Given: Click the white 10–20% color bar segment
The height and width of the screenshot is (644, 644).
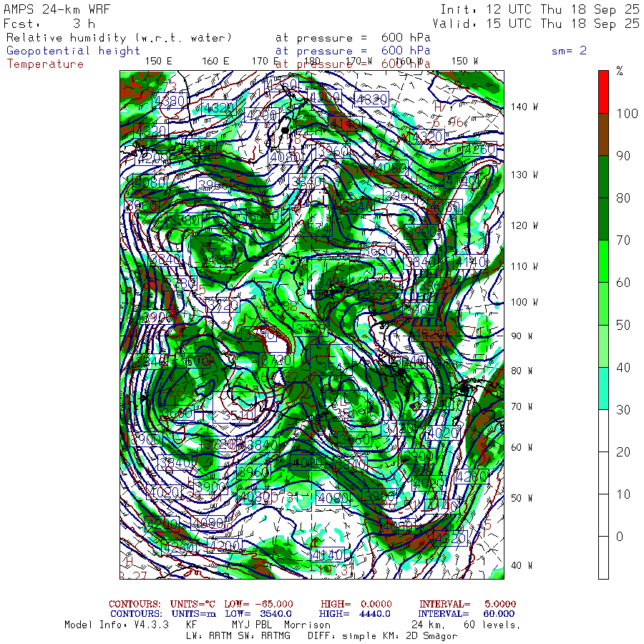Looking at the screenshot, I should [x=603, y=473].
